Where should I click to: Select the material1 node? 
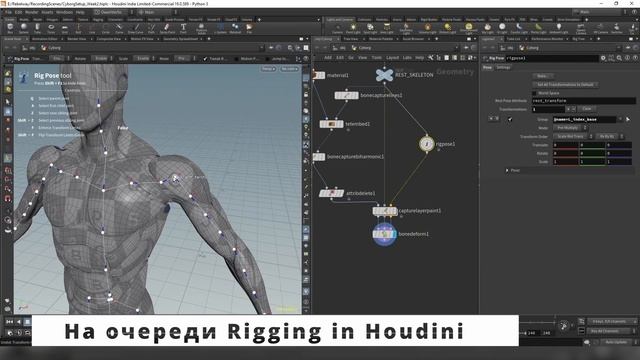coord(319,76)
